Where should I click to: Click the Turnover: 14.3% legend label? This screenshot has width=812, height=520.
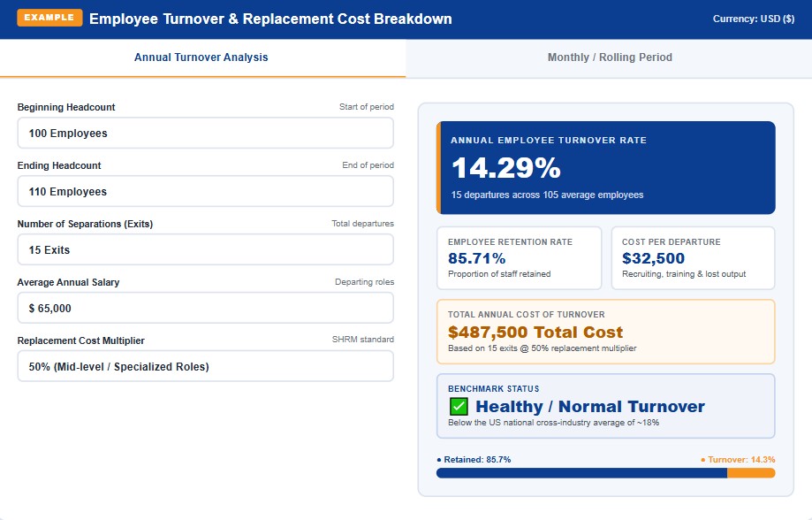[738, 460]
